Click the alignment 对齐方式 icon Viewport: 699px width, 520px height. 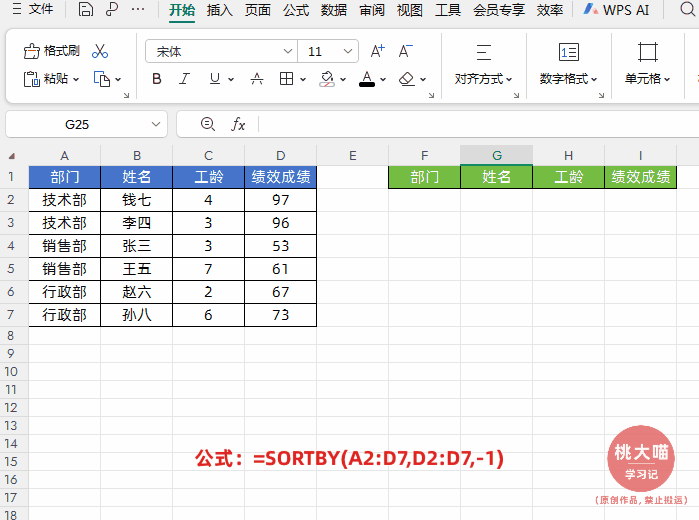point(484,52)
